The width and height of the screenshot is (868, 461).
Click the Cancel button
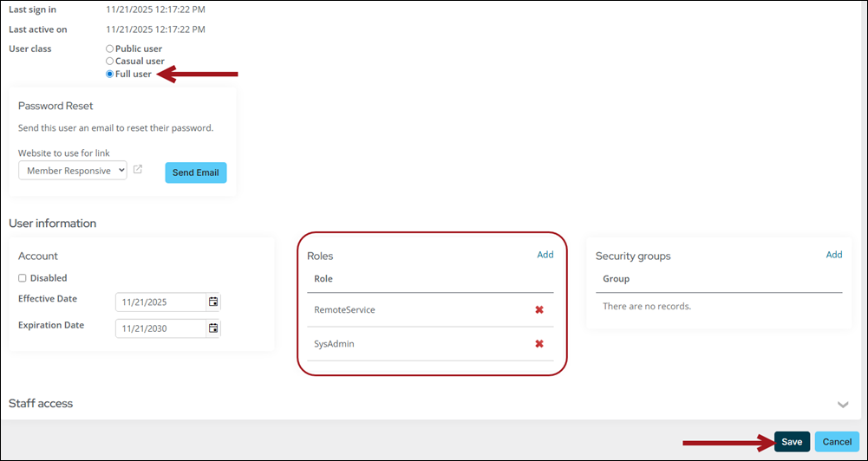pyautogui.click(x=837, y=442)
